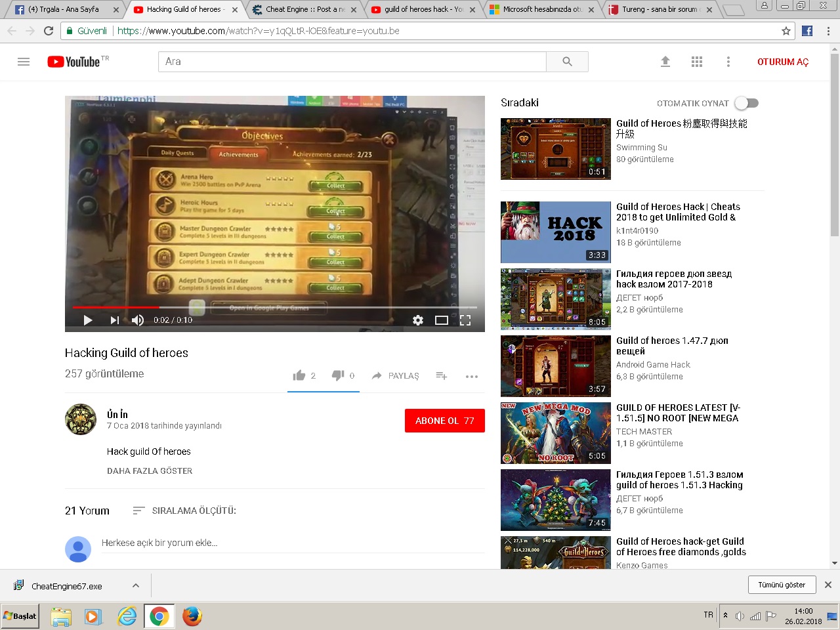Click the add public comment field
840x630 pixels.
pyautogui.click(x=293, y=543)
